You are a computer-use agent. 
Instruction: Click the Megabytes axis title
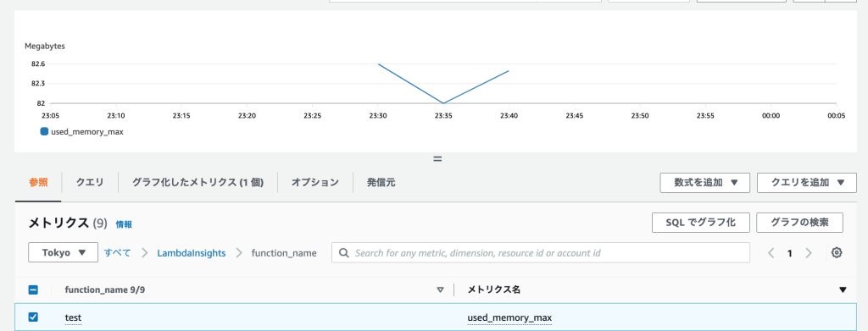tap(45, 47)
